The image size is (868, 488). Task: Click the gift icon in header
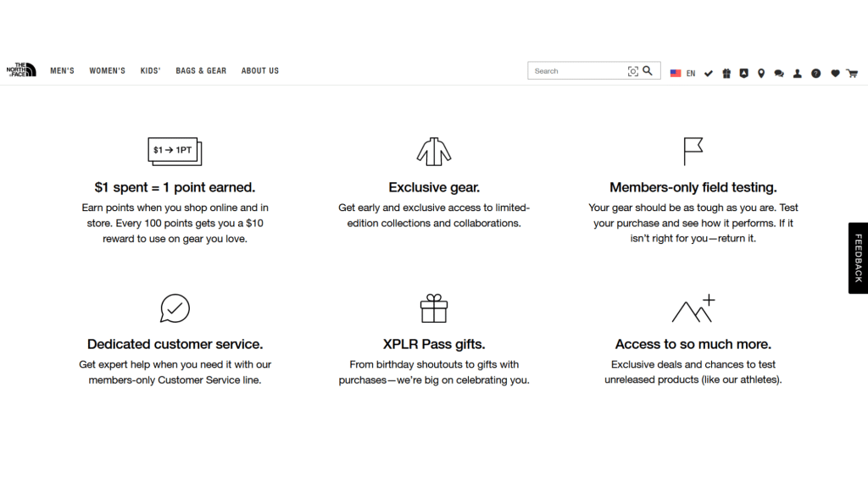click(726, 73)
